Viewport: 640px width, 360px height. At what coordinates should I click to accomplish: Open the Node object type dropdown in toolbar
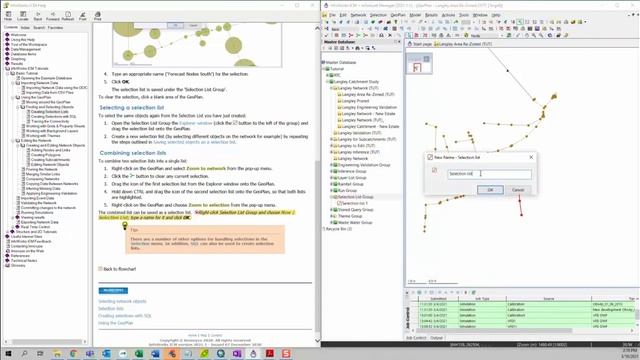pos(502,36)
